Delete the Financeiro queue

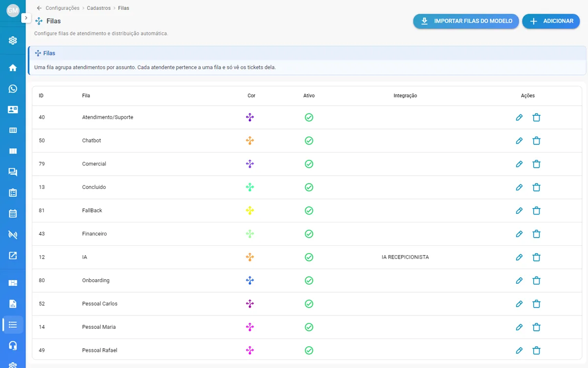(537, 234)
